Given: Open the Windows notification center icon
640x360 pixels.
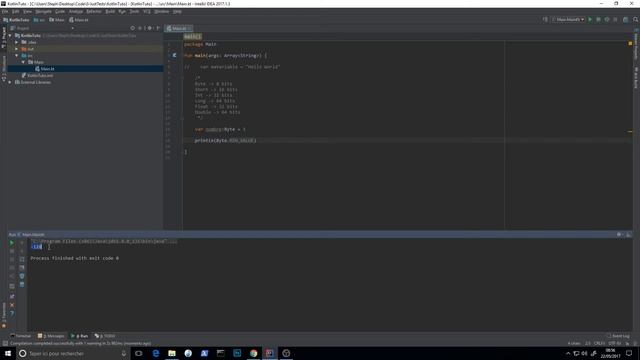Looking at the screenshot, I should click(x=629, y=353).
